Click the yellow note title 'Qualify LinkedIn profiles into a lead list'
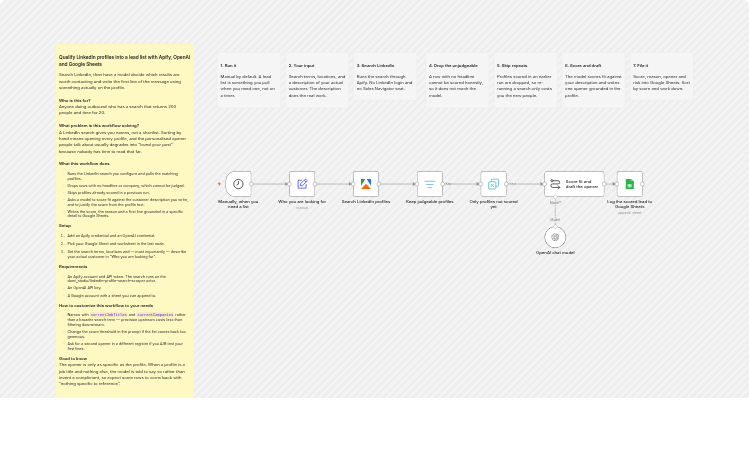This screenshot has width=749, height=450. tap(124, 60)
